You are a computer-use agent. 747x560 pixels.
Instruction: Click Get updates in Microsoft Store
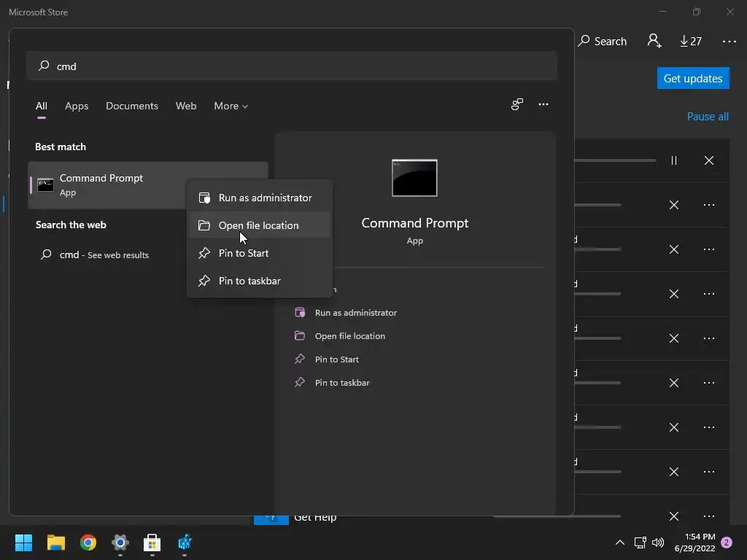(x=693, y=78)
